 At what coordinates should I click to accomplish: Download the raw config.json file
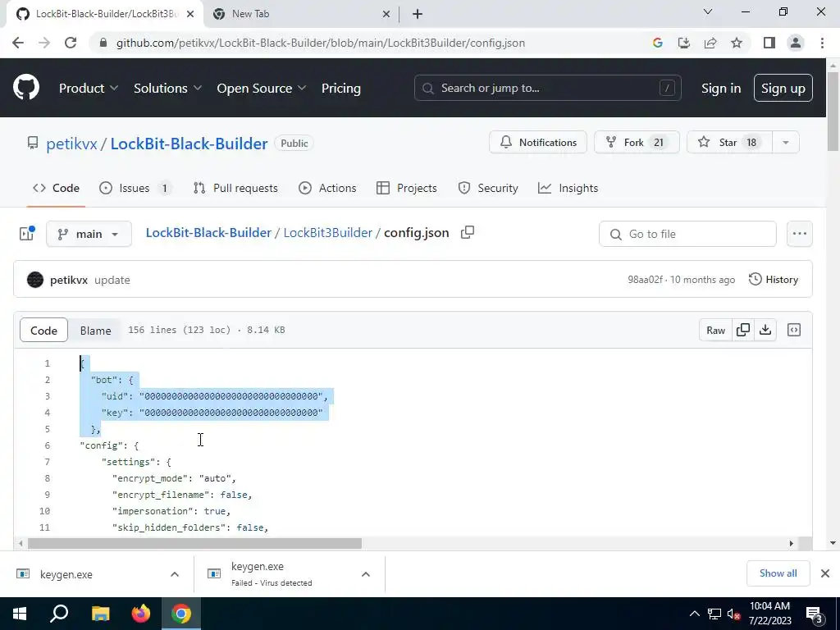(765, 330)
